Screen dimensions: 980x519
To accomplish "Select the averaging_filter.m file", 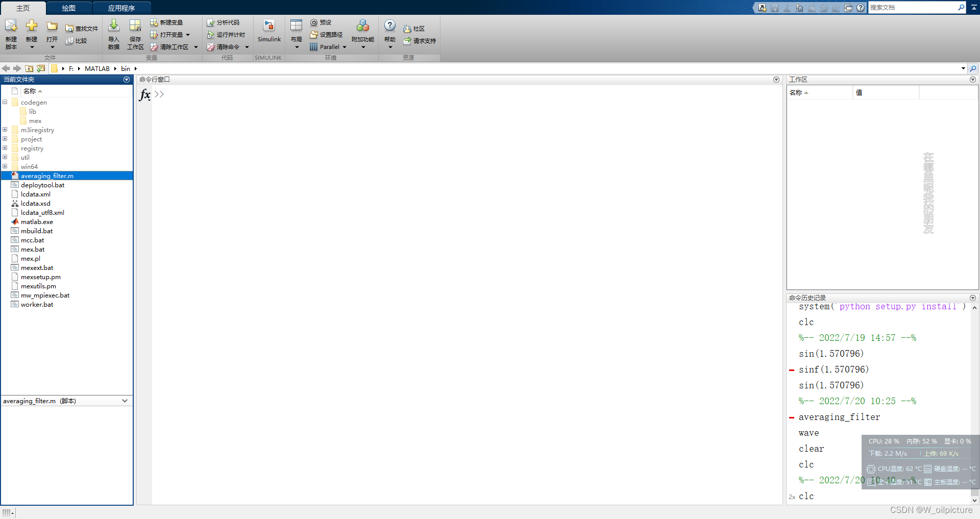I will (x=67, y=176).
